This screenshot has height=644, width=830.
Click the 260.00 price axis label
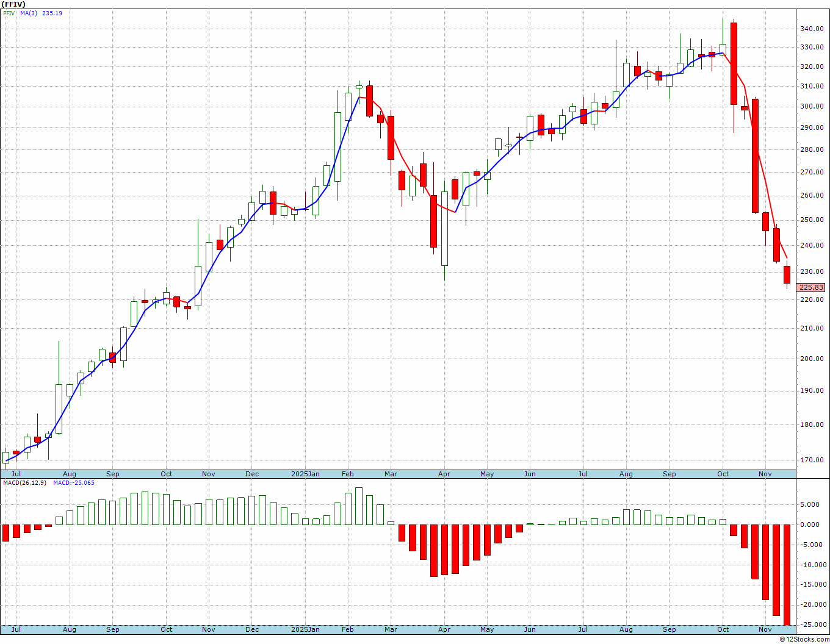pos(811,195)
